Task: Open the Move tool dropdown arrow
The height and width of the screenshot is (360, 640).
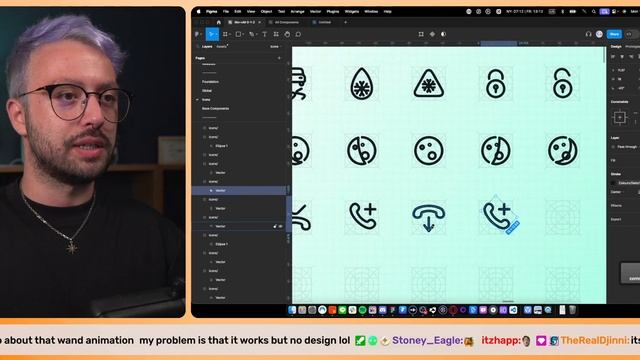Action: [x=216, y=35]
